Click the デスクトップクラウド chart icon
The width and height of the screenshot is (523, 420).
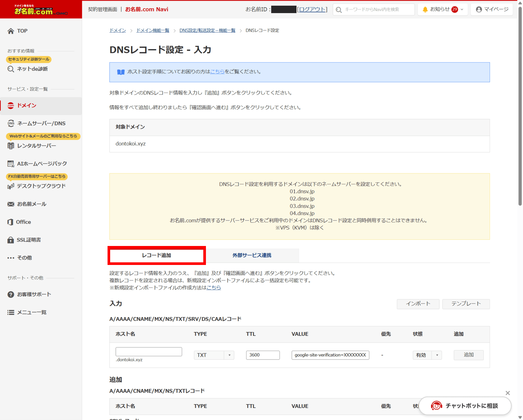coord(11,186)
